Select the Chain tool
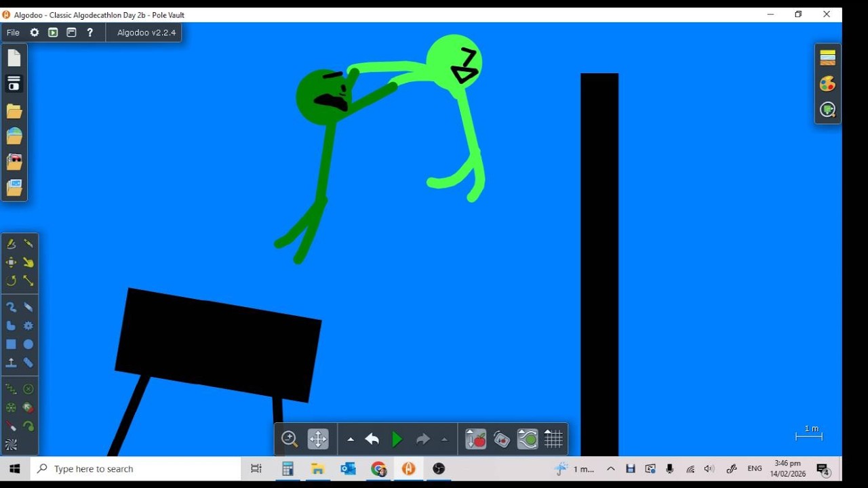The width and height of the screenshot is (868, 488). coord(28,363)
